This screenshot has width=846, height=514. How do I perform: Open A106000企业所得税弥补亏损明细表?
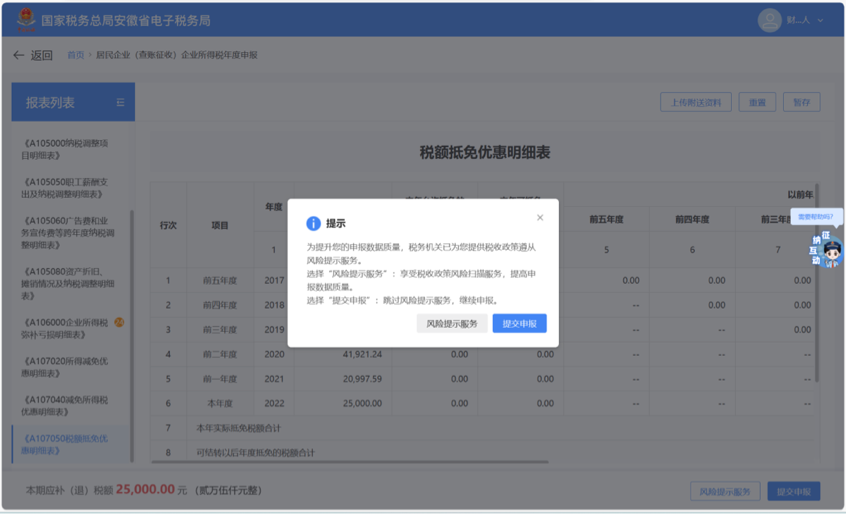coord(65,328)
